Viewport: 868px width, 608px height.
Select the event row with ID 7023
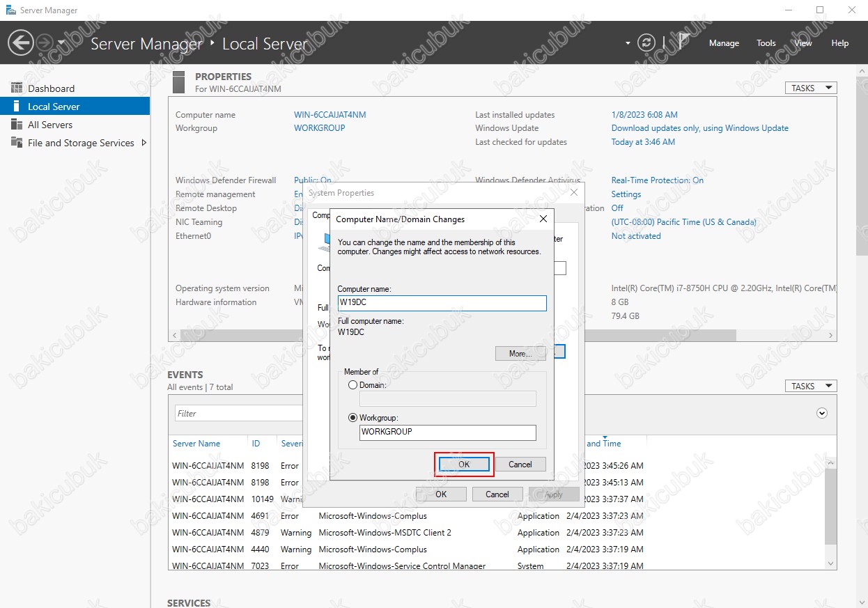point(497,566)
